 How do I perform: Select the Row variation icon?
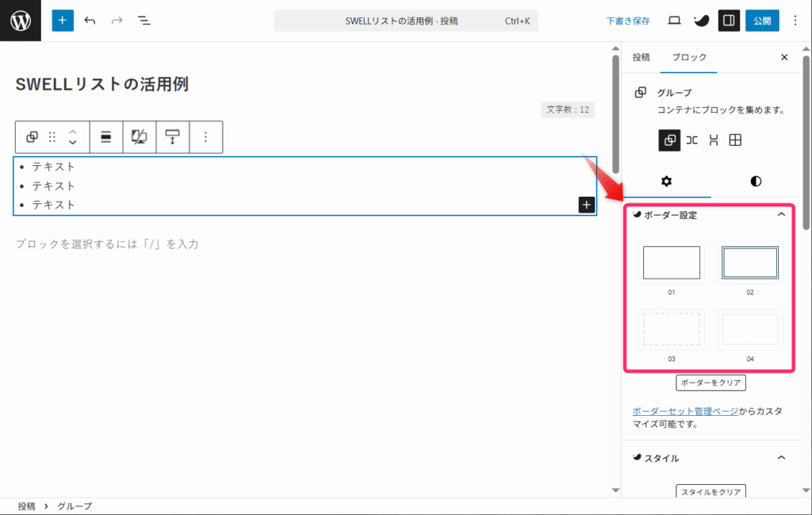tap(691, 140)
